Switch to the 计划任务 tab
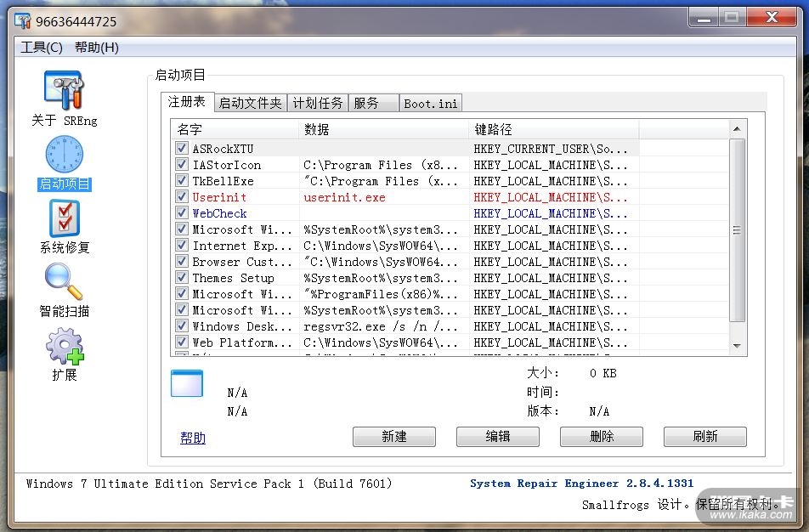809x532 pixels. tap(318, 103)
